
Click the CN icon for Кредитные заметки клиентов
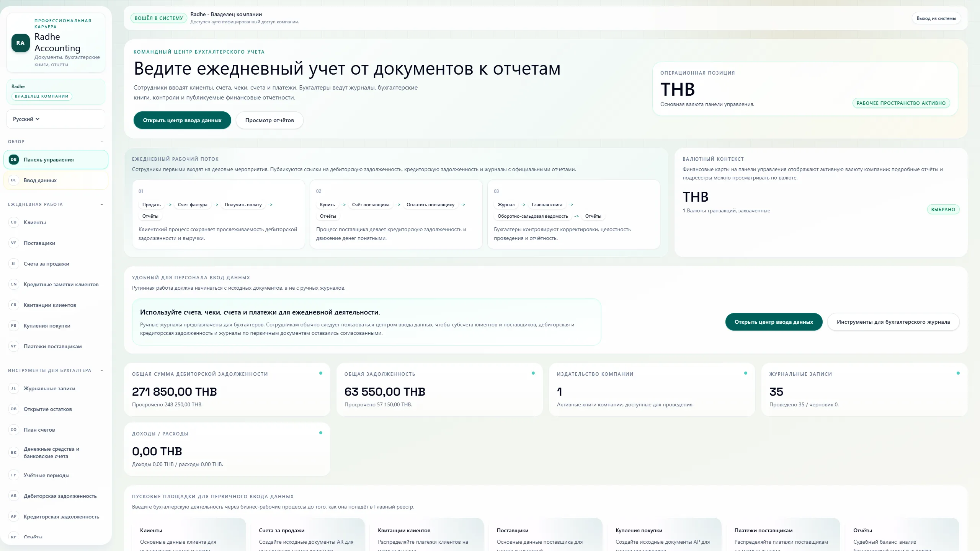coord(14,284)
